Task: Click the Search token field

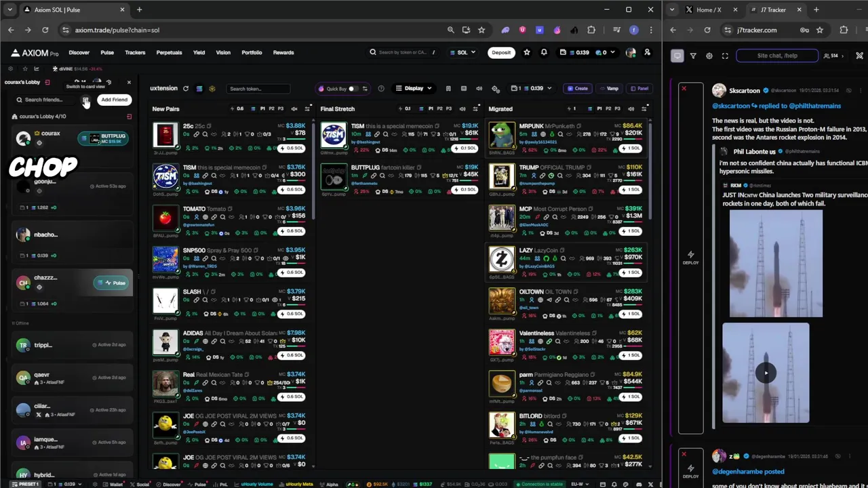Action: [258, 88]
